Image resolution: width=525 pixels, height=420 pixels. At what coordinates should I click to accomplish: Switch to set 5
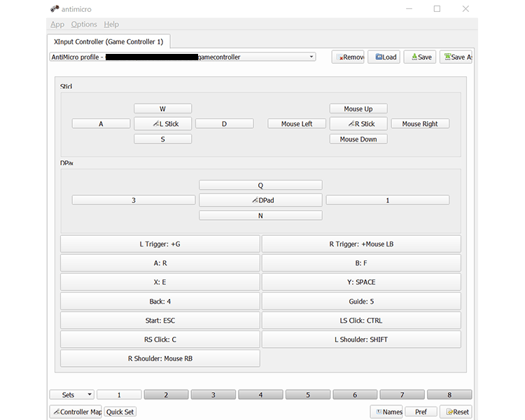click(308, 395)
